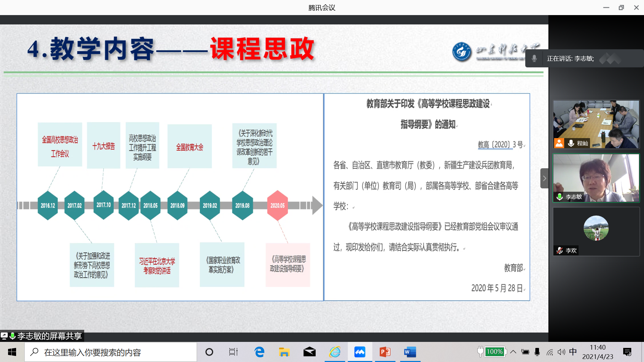Open PowerPoint from the taskbar

[385, 352]
